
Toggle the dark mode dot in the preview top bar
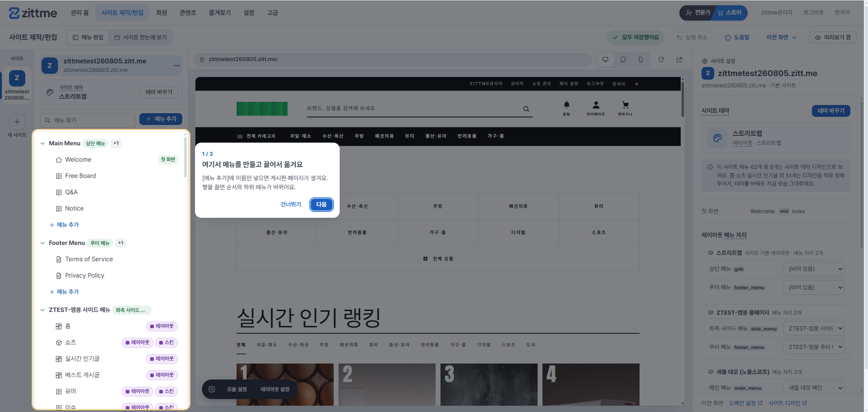(636, 84)
